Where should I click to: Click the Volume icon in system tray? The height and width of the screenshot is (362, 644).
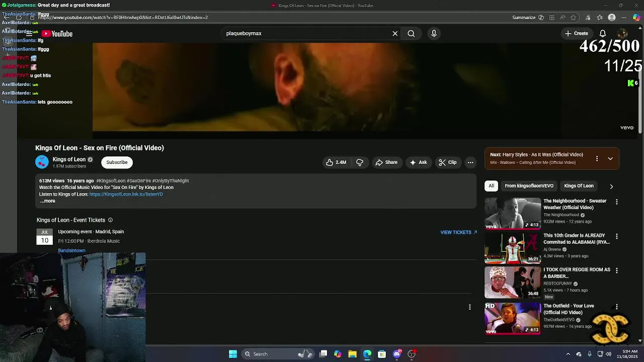tap(609, 354)
